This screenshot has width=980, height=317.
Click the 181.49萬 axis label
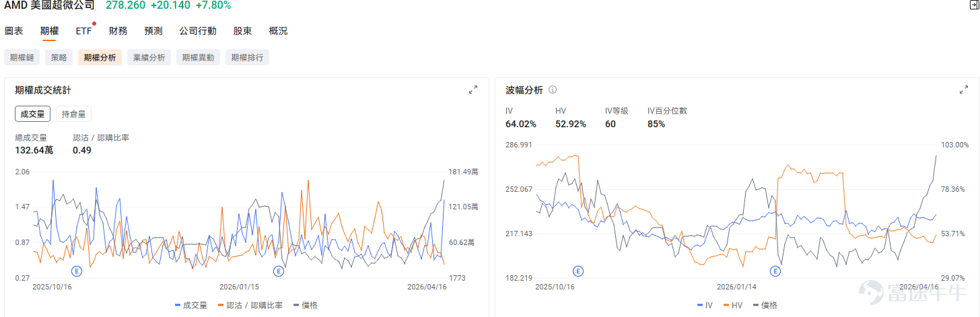(464, 172)
